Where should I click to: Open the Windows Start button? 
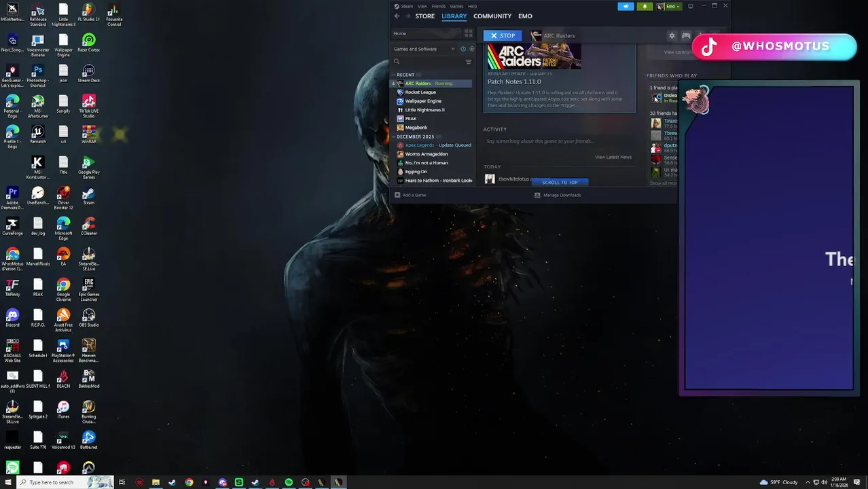click(x=8, y=482)
